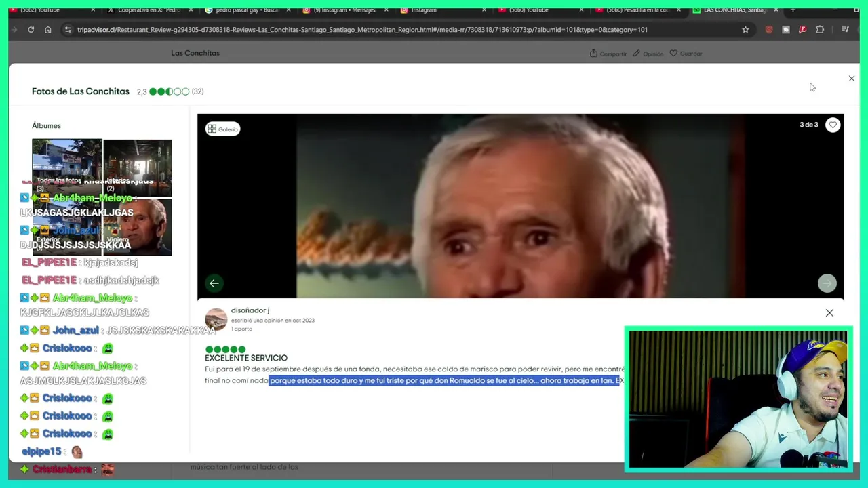Click the Guardar heart icon
Screen dimensions: 868x488
point(673,54)
